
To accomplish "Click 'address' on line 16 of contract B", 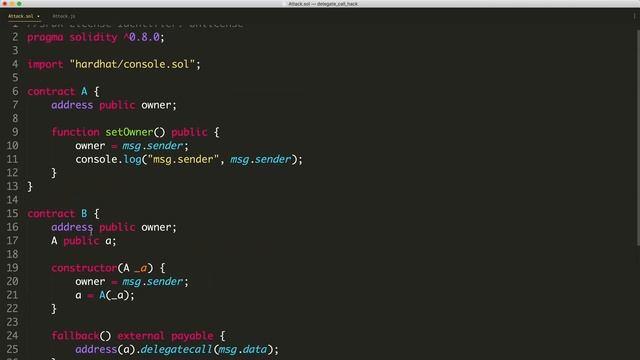I will (72, 227).
